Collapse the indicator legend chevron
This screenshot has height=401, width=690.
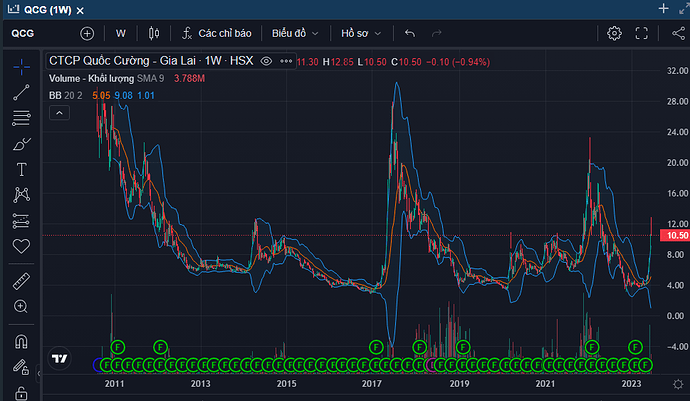click(x=59, y=114)
